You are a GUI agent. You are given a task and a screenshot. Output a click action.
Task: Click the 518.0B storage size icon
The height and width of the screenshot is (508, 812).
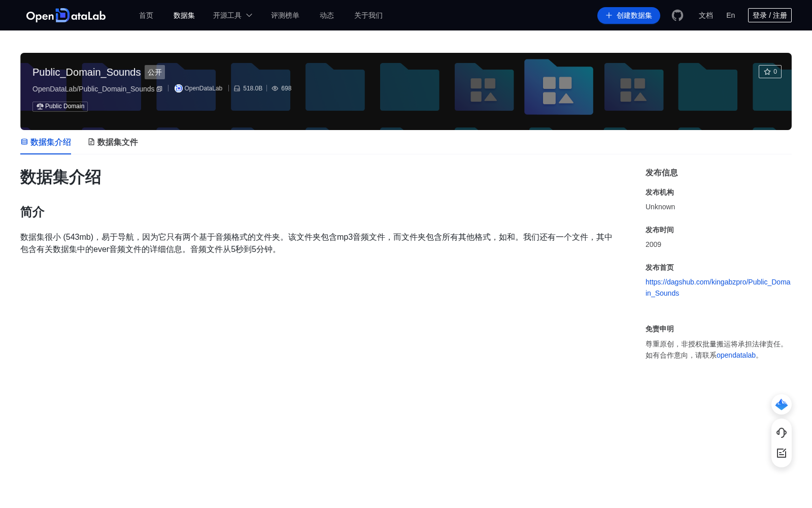pos(237,88)
